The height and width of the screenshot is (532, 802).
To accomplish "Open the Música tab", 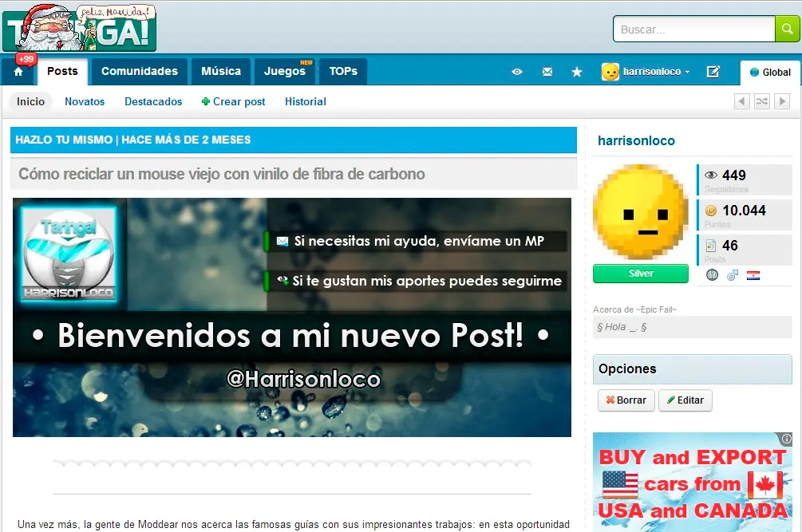I will tap(221, 72).
